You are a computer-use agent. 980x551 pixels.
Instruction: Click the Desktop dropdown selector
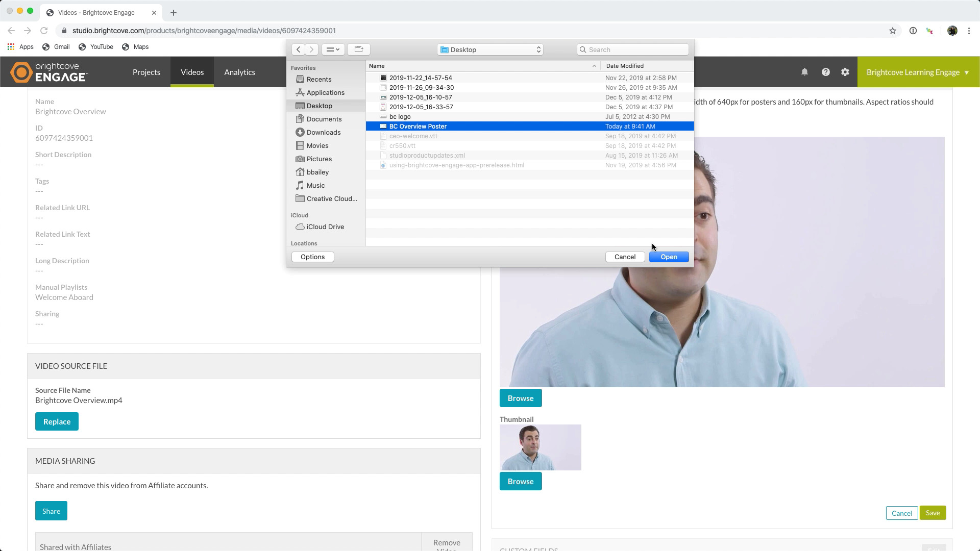(x=491, y=49)
